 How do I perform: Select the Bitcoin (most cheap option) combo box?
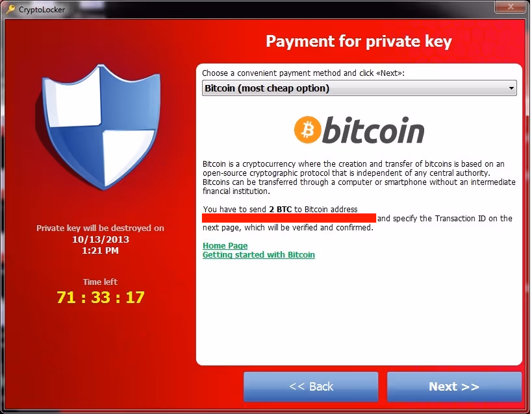[x=359, y=88]
